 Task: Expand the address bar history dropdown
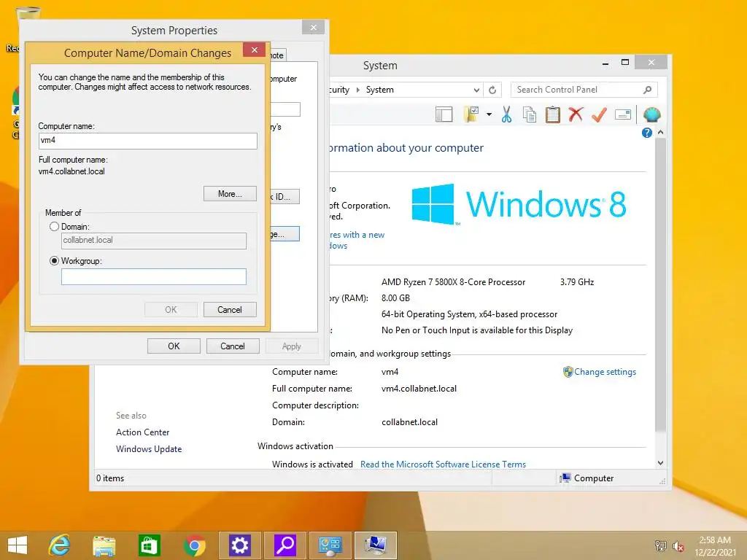tap(476, 90)
